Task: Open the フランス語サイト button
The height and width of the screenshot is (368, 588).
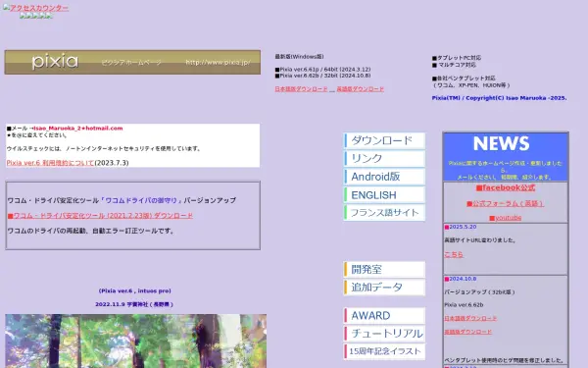Action: [384, 213]
